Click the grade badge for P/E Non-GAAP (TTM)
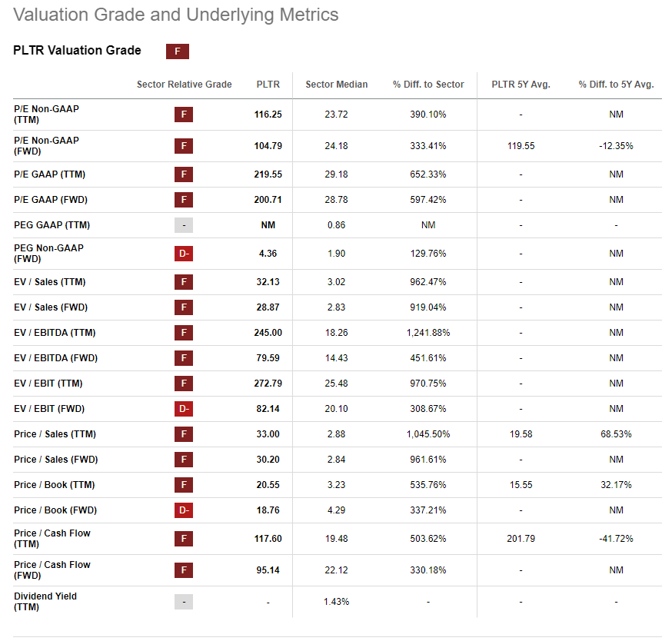This screenshot has width=672, height=641. pyautogui.click(x=184, y=115)
